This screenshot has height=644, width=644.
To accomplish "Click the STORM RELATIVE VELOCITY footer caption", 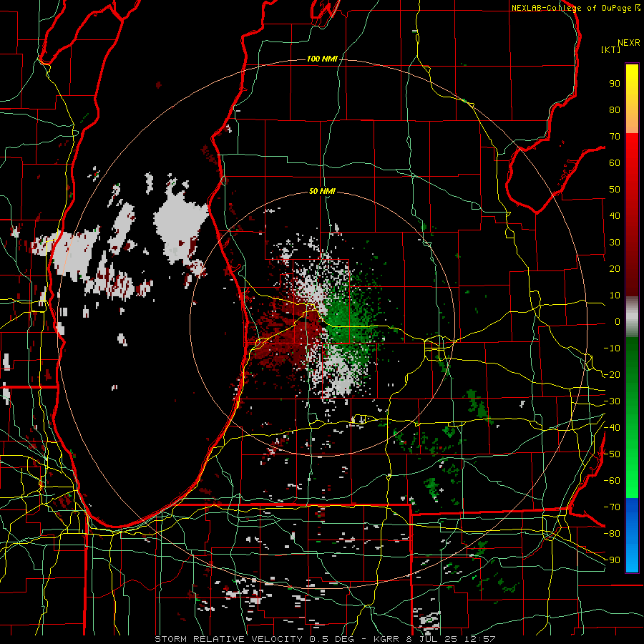I will (x=325, y=639).
